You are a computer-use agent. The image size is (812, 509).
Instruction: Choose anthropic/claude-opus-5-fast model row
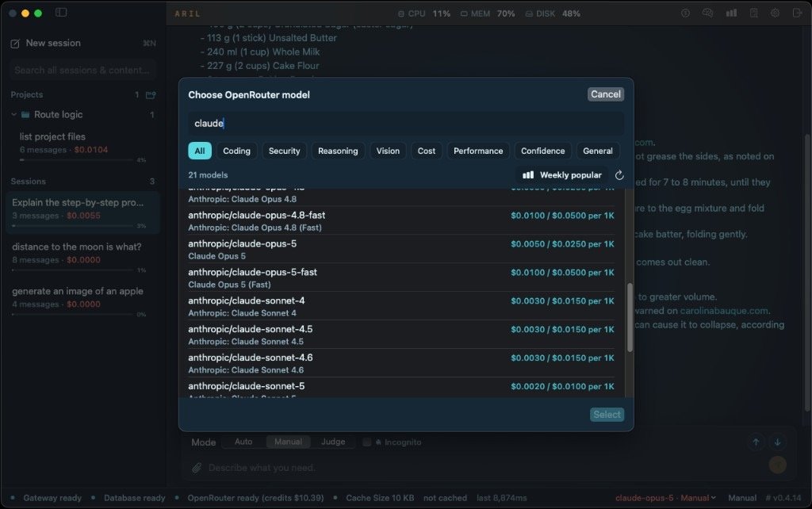(x=401, y=277)
